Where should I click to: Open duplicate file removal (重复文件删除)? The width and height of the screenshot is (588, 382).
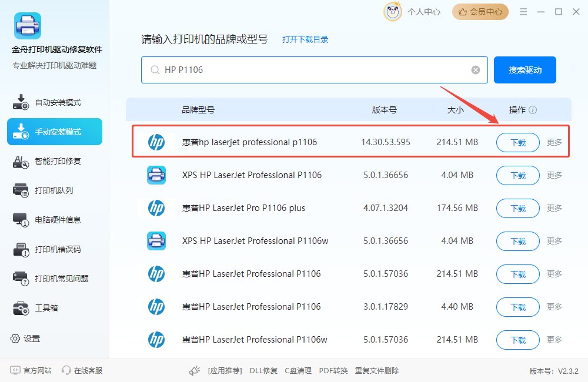377,371
